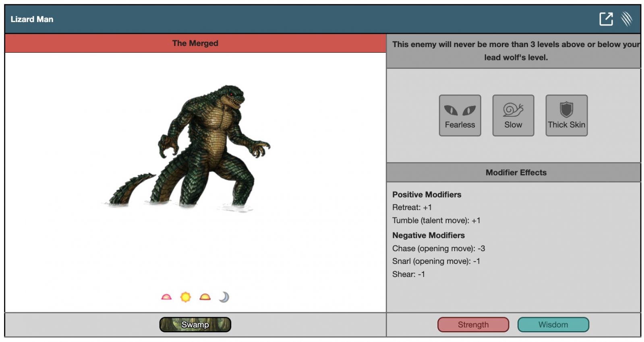Screen dimensions: 644x342
Task: Click the claw marks icon
Action: click(x=627, y=19)
